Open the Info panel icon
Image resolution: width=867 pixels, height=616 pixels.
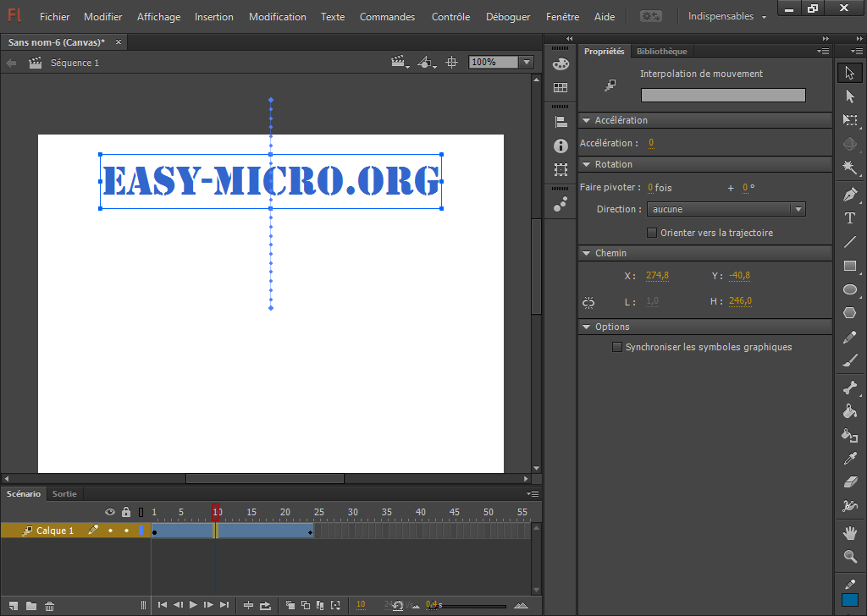click(561, 146)
